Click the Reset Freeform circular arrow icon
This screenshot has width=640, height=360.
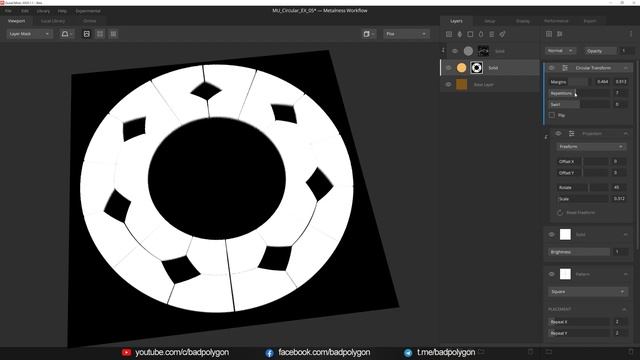pyautogui.click(x=560, y=213)
